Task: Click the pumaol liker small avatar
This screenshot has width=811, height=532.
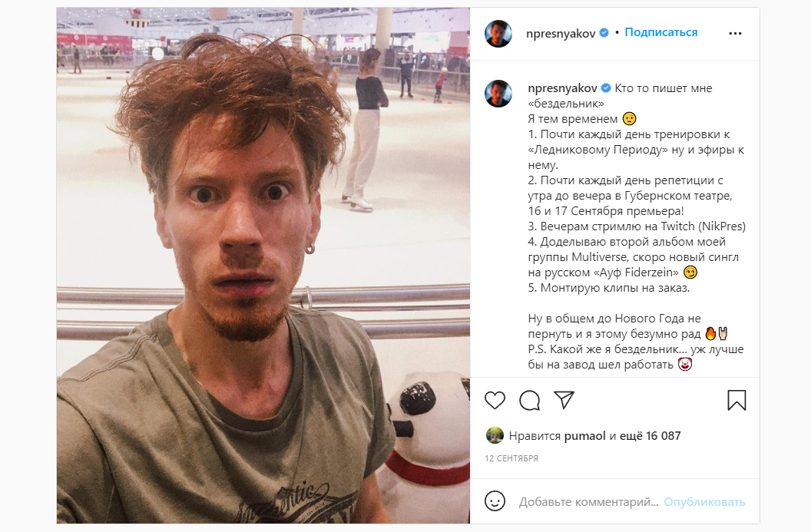Action: point(495,435)
